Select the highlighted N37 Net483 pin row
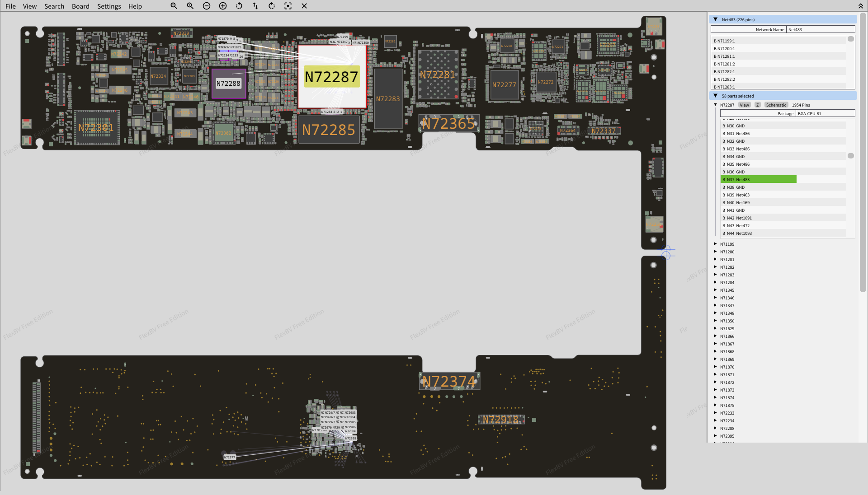The image size is (868, 495). click(x=758, y=179)
